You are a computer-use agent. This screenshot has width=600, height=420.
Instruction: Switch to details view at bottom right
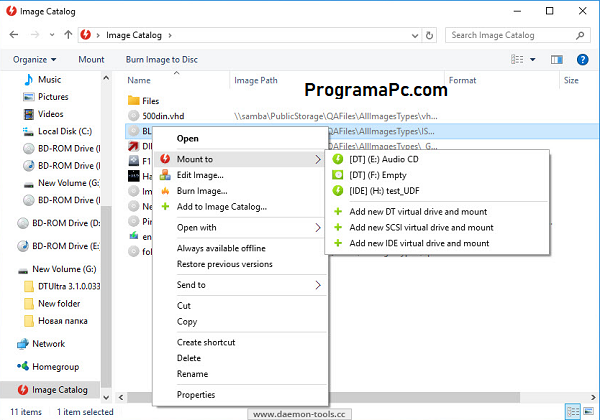click(x=572, y=411)
